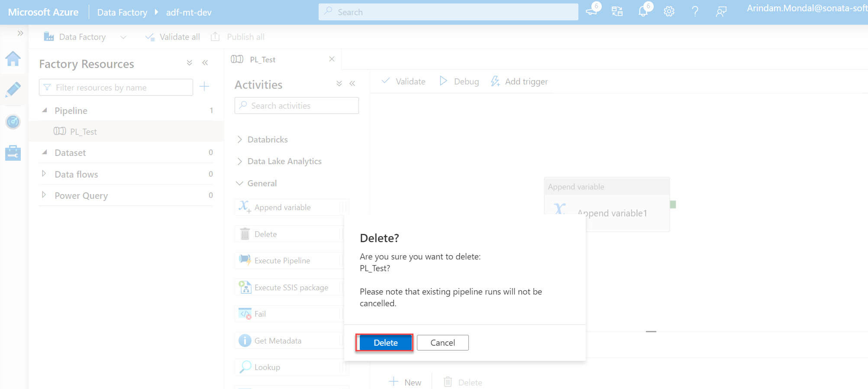Click the top Search box

pos(448,12)
